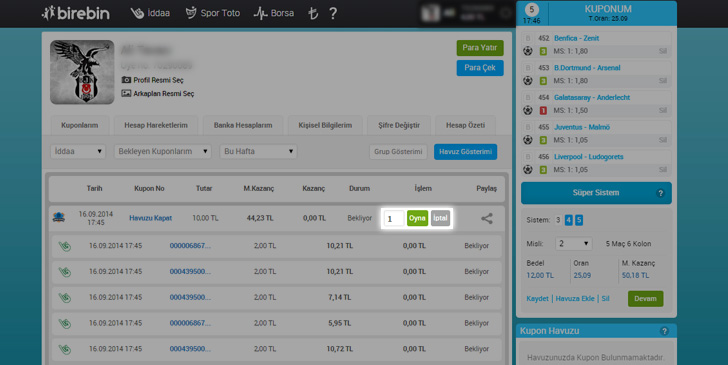
Task: Open the Galatasaray - Anderlecht match link
Action: tap(592, 98)
